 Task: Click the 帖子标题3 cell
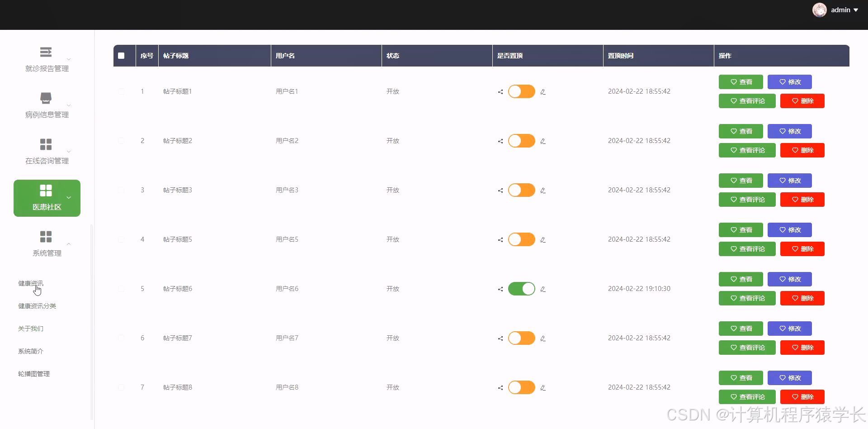178,190
